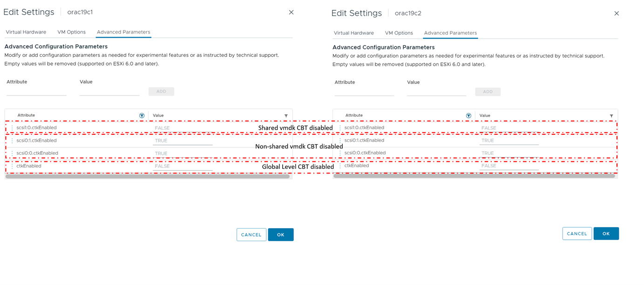Click drag handle for scsi0:0.ctkEnabled in orac19c2

(340, 153)
